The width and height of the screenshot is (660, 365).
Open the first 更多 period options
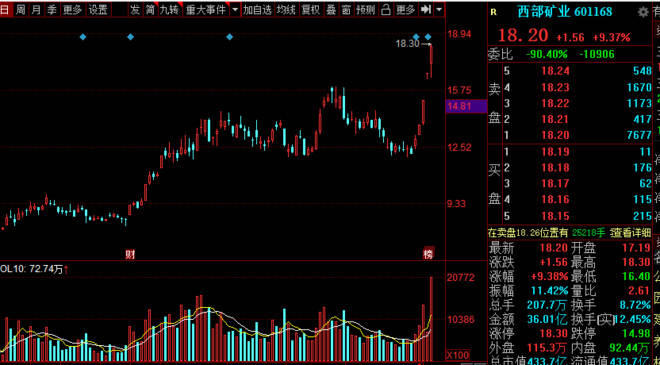72,9
